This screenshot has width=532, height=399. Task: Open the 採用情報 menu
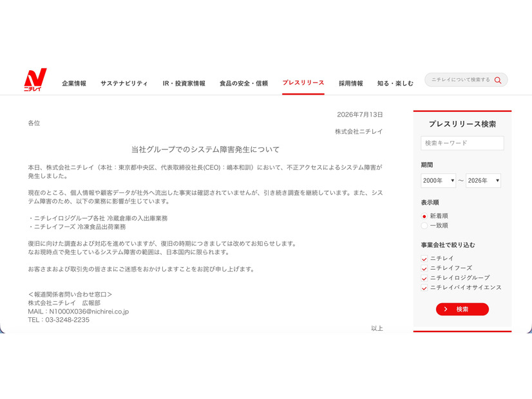click(351, 84)
